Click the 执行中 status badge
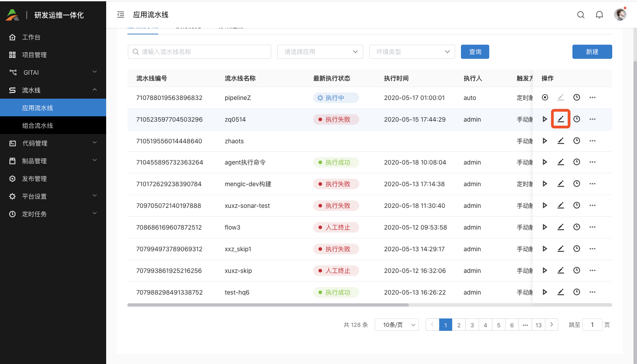The image size is (637, 364). 336,98
